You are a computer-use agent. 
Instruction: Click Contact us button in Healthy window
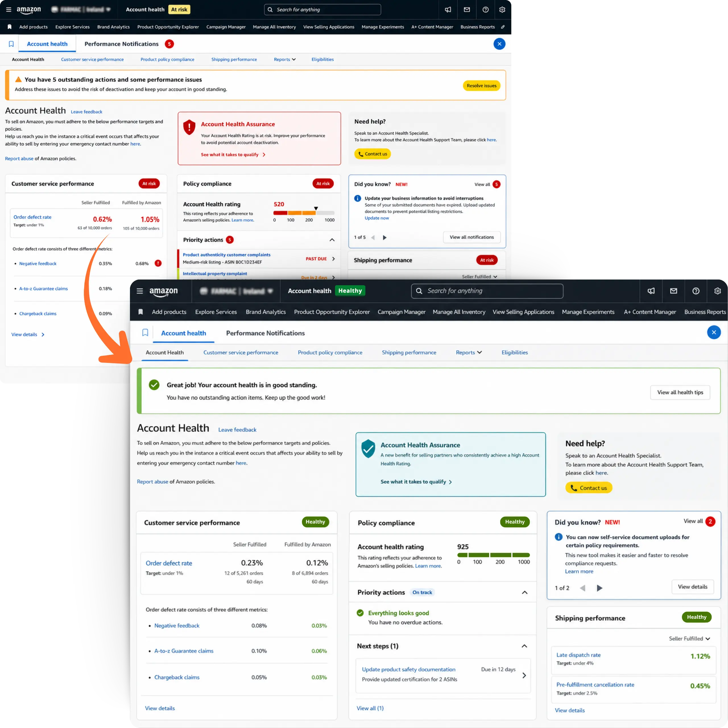[x=589, y=488]
